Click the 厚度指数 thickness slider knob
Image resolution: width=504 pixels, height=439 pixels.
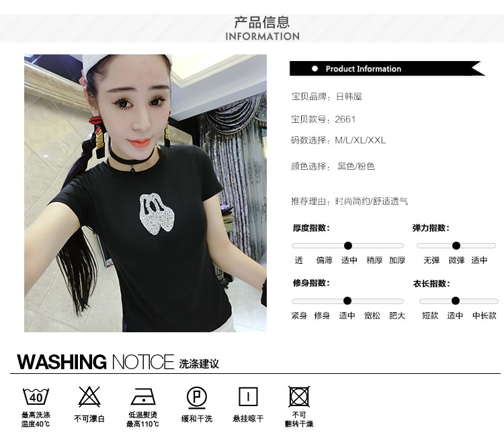click(x=348, y=246)
